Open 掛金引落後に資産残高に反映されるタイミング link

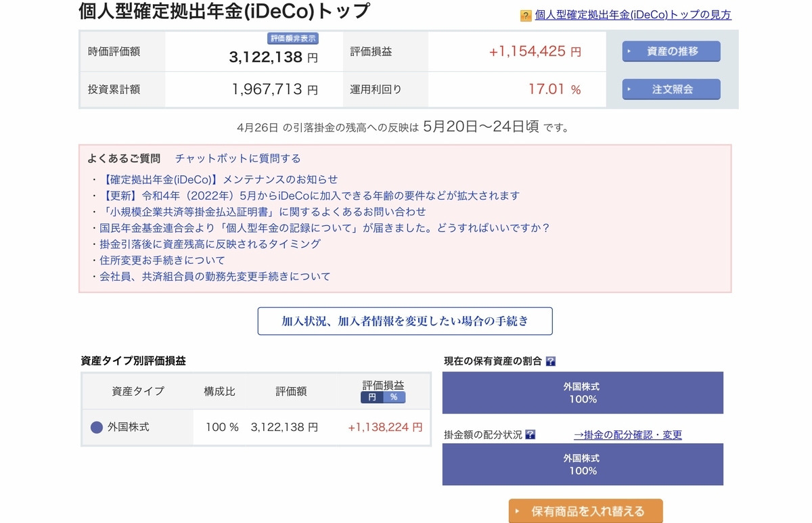coord(210,244)
